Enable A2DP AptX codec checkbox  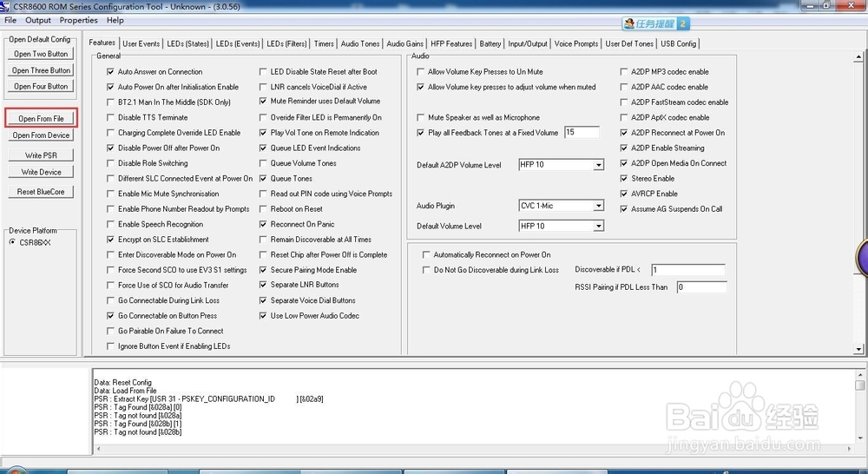[x=624, y=117]
